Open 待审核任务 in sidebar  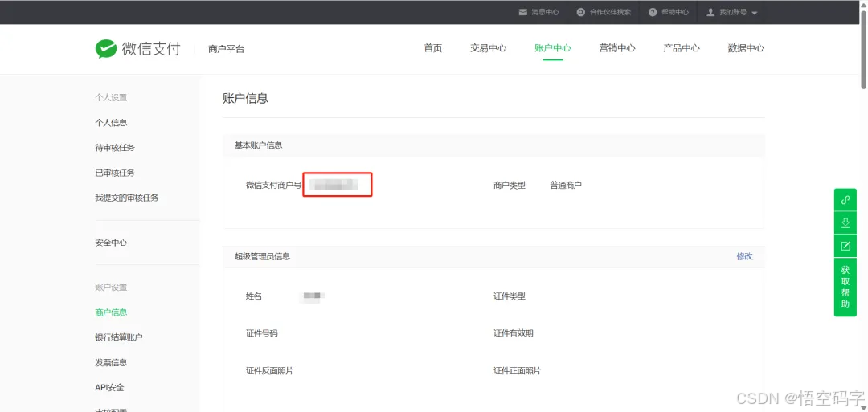115,148
